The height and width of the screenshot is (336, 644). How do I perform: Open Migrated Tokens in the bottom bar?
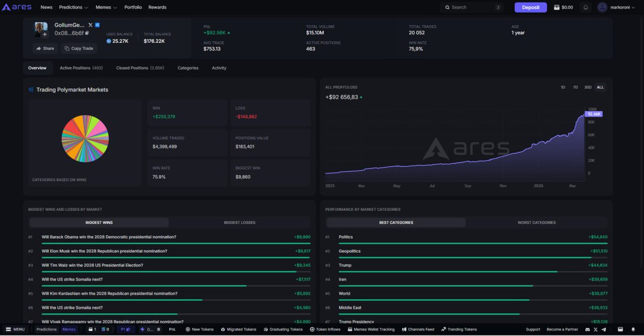tap(238, 330)
